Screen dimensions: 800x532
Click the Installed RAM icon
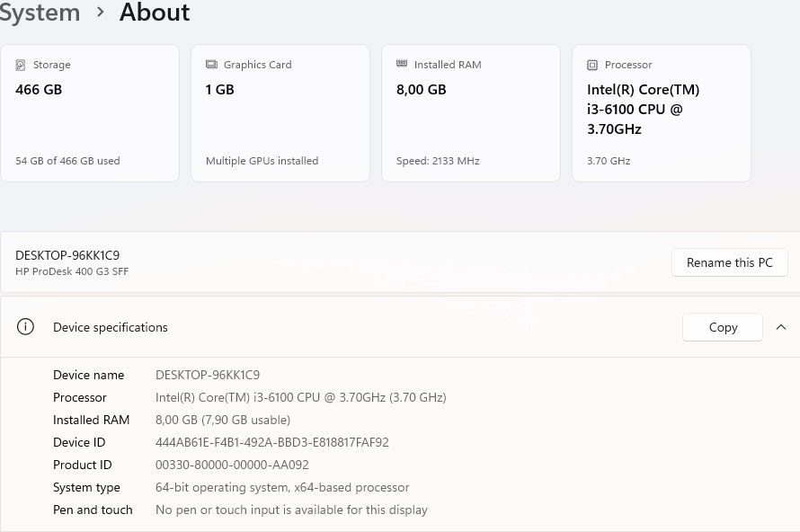402,65
